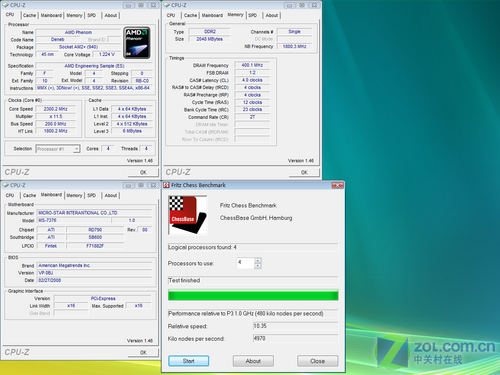Click the Close button in Fritz Chess Benchmark
This screenshot has width=500, height=375.
(317, 361)
